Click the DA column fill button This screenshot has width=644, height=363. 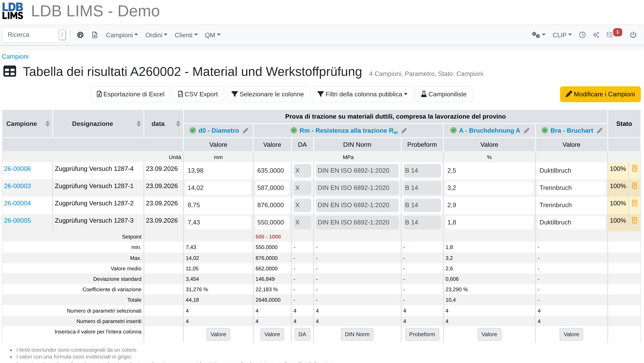point(302,334)
